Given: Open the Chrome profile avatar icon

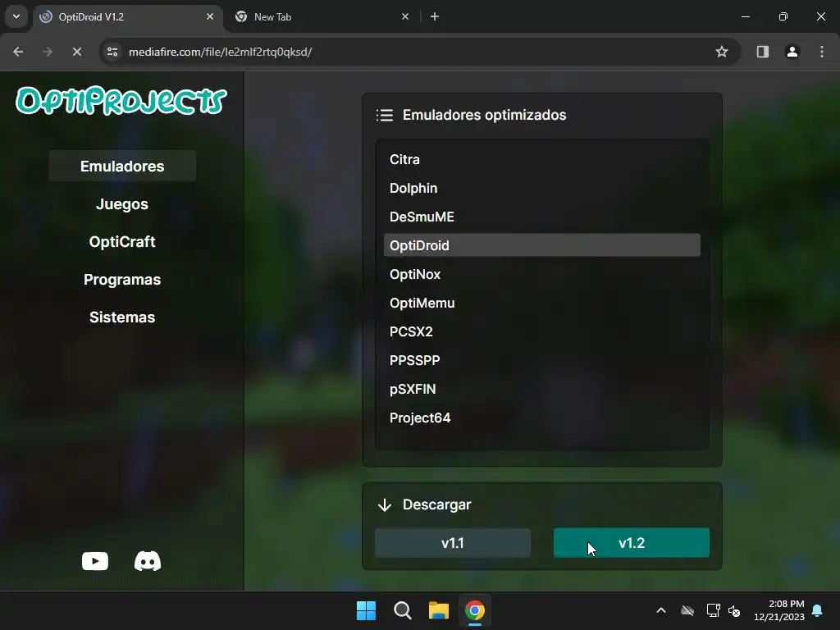Looking at the screenshot, I should tap(792, 52).
